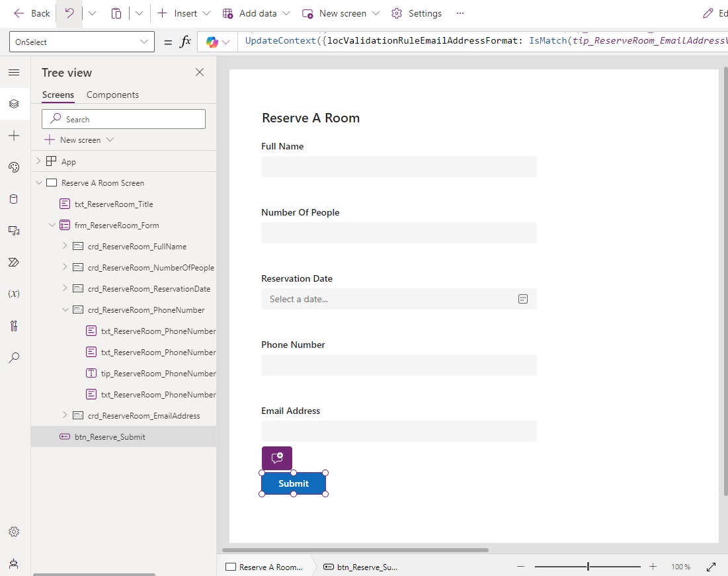
Task: Click the Submit button on the canvas
Action: pyautogui.click(x=294, y=483)
